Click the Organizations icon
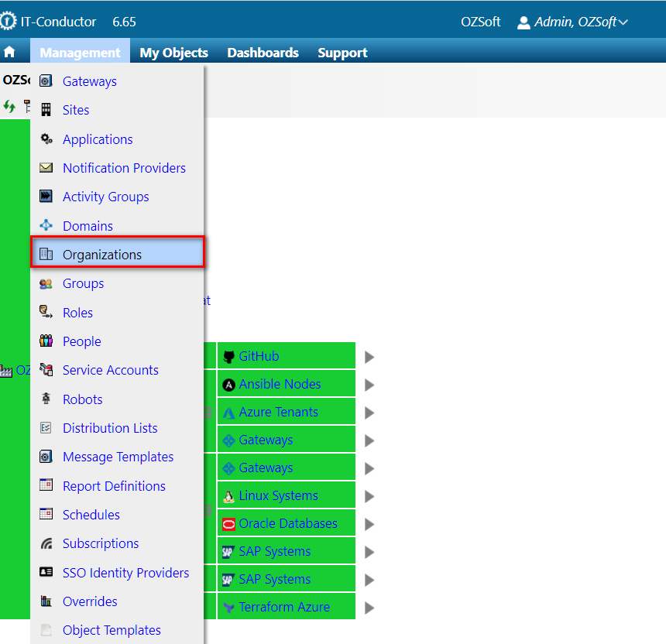 (x=46, y=254)
